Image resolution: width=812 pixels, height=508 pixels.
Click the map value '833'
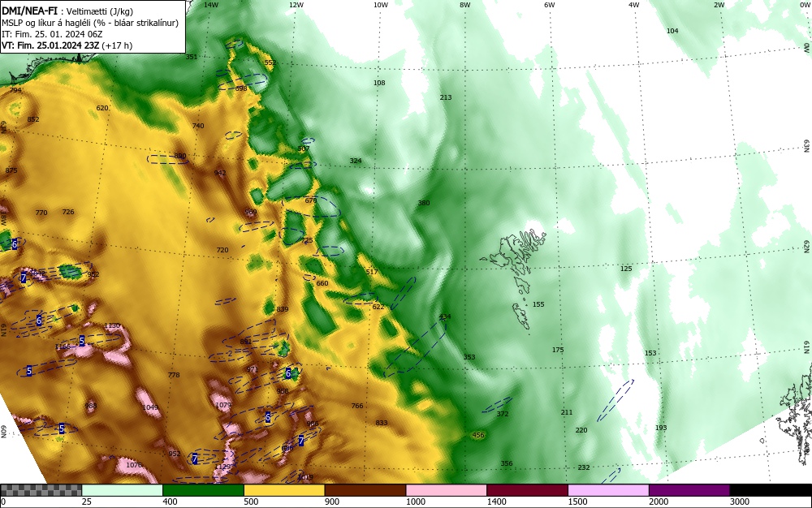pos(382,423)
